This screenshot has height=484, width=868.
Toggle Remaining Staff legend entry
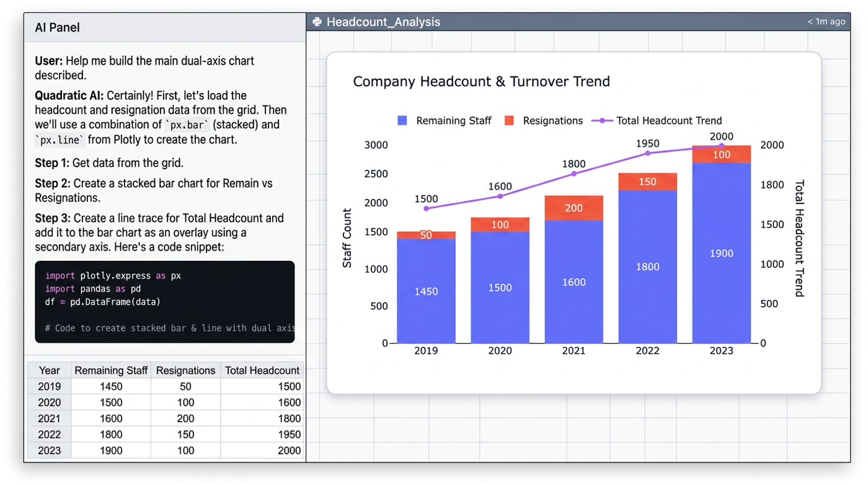pyautogui.click(x=445, y=121)
